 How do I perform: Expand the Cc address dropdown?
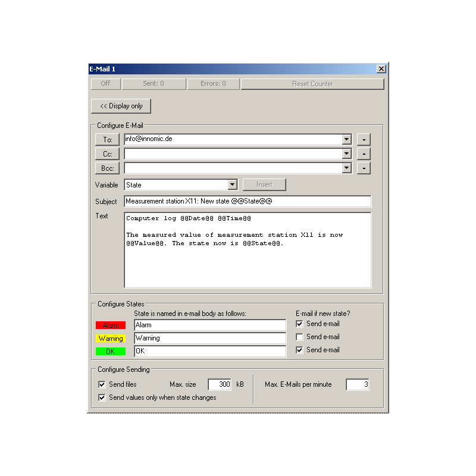point(347,154)
